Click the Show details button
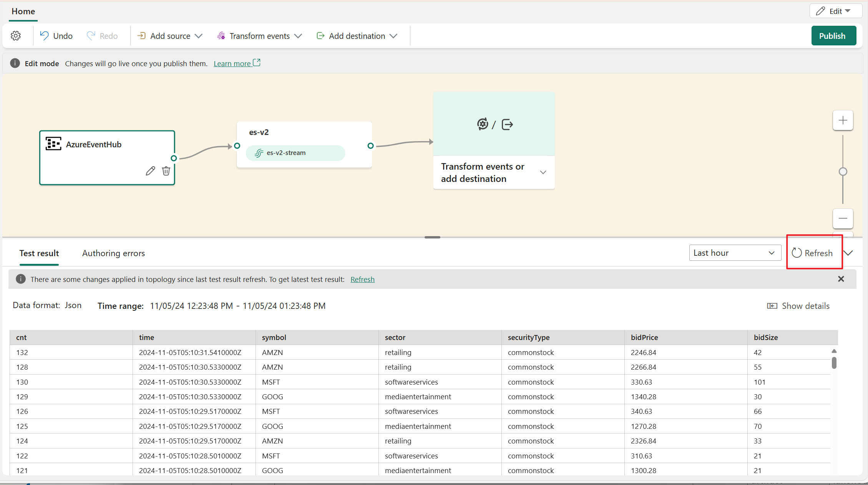 click(798, 305)
